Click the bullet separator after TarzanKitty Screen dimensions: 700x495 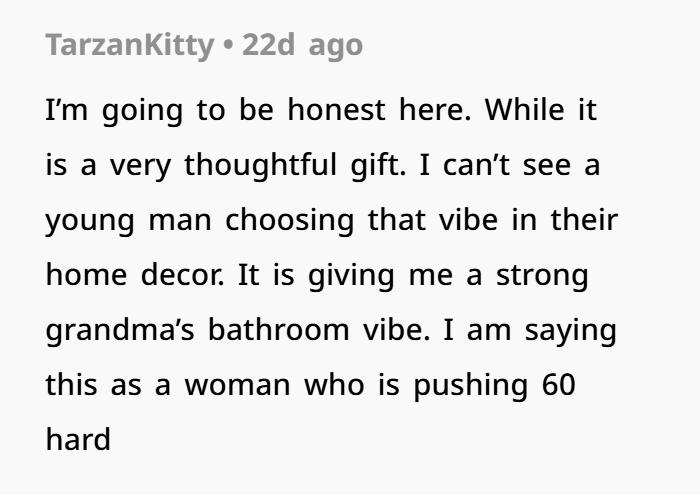pyautogui.click(x=227, y=45)
